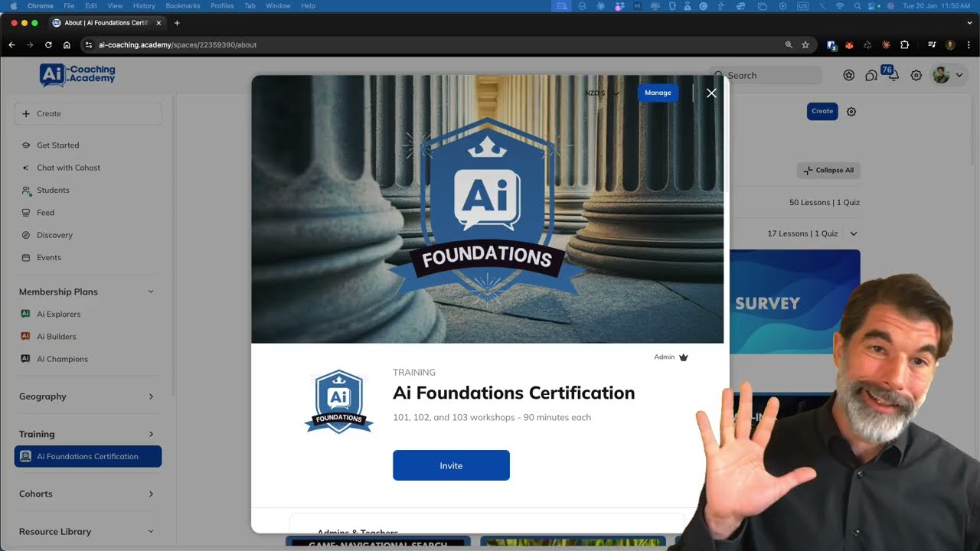Open a new browser tab

pos(177,23)
